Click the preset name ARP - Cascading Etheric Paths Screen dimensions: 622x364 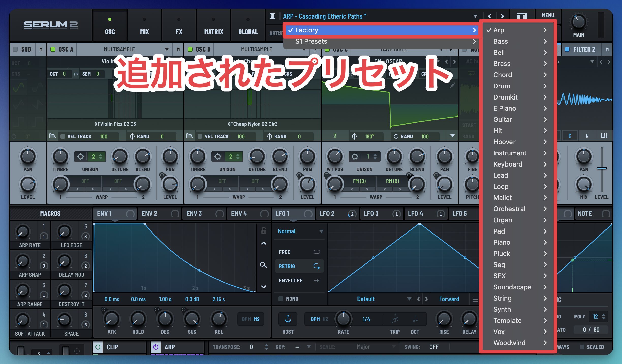click(x=324, y=16)
